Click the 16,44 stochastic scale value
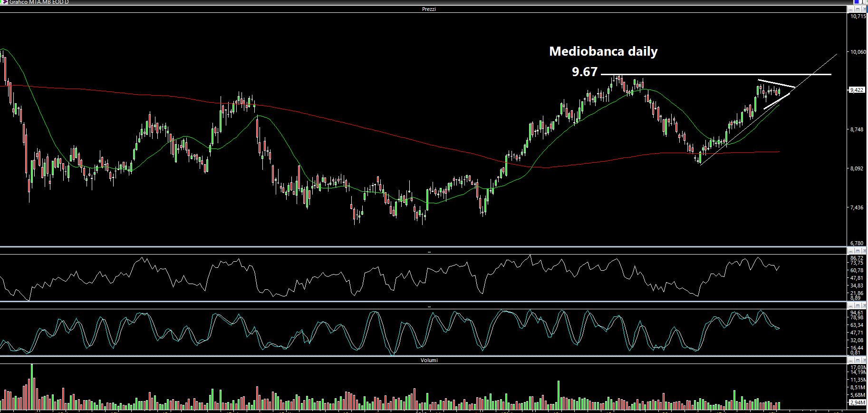 click(x=857, y=348)
